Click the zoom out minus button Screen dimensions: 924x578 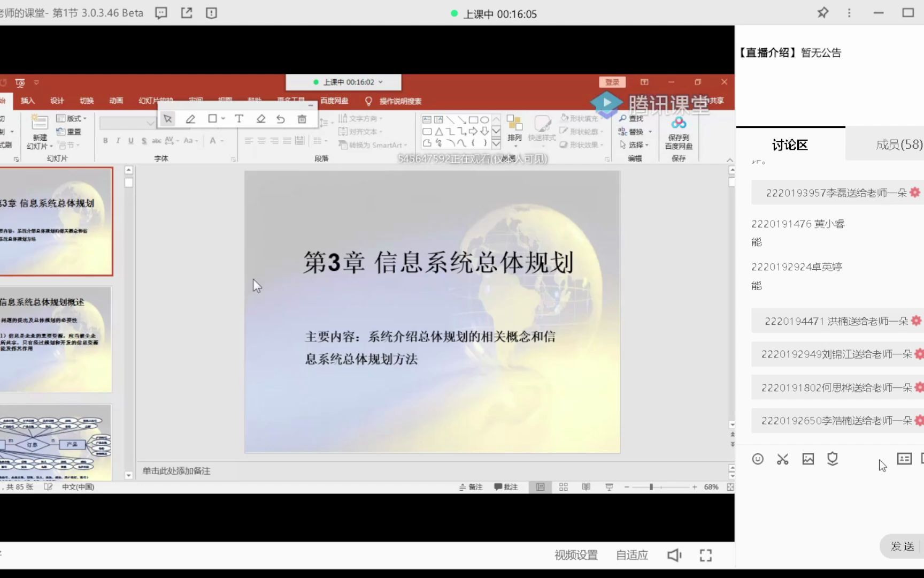(627, 486)
